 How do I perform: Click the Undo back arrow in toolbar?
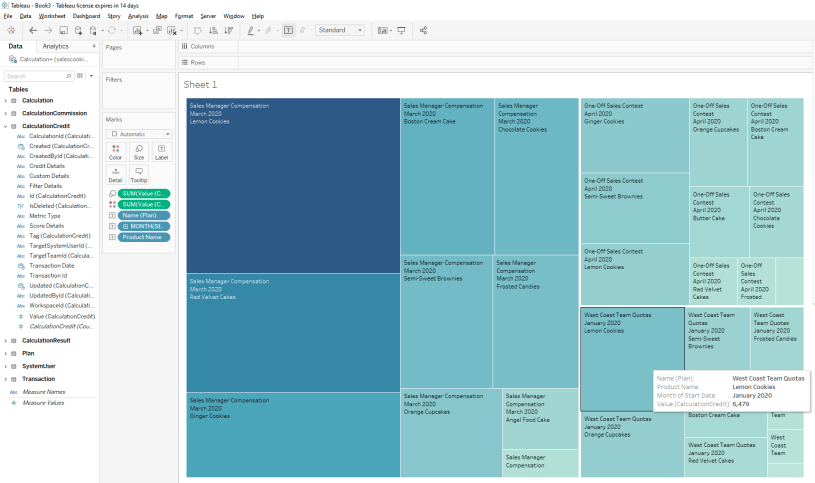[33, 31]
